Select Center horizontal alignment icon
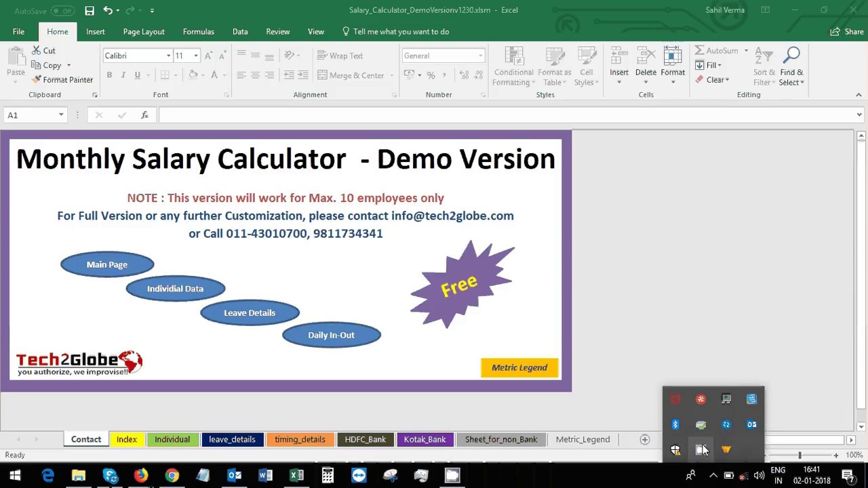868x488 pixels. pos(255,75)
